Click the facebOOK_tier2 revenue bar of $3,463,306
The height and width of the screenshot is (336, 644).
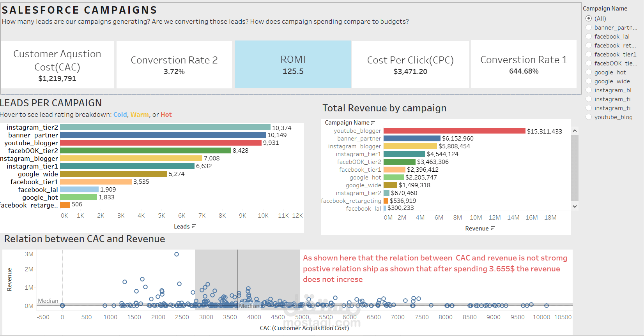tap(400, 162)
